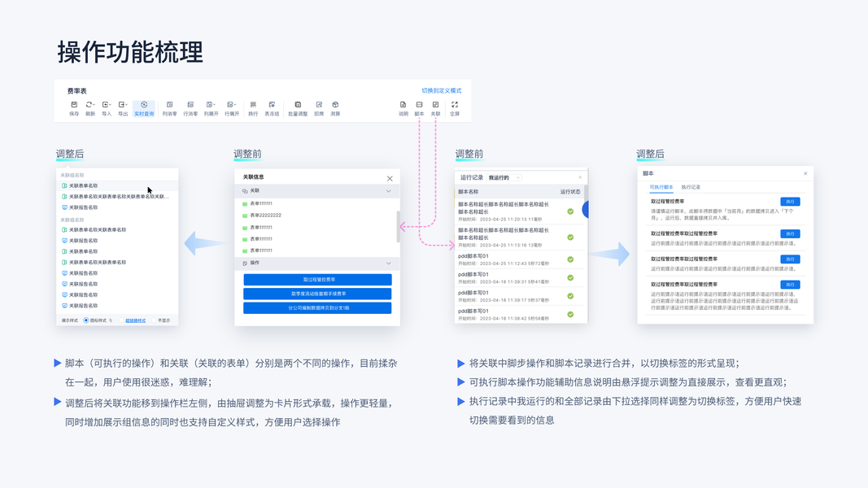Click 执行 for the script with three-line description
The width and height of the screenshot is (868, 488).
point(790,285)
